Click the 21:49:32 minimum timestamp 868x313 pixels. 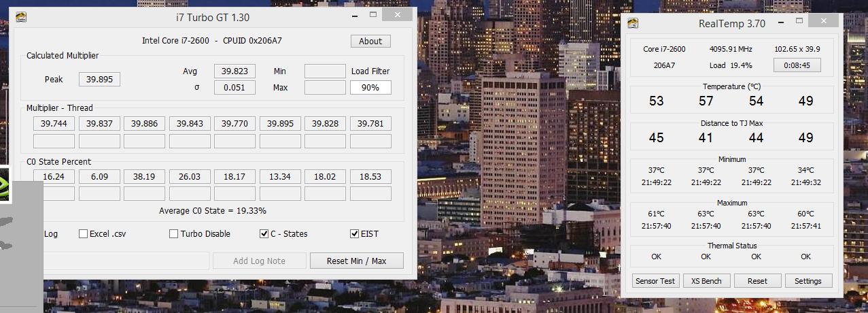point(805,182)
